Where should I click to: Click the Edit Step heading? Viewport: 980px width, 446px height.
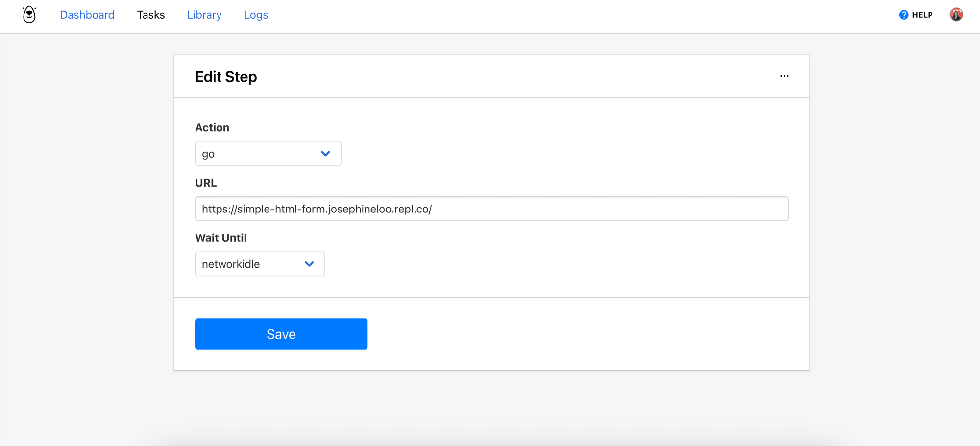pos(226,76)
